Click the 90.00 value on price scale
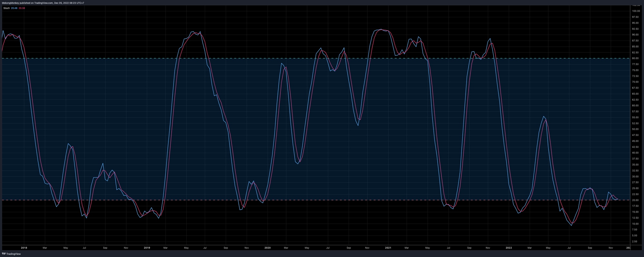644x257 pixels. click(635, 35)
